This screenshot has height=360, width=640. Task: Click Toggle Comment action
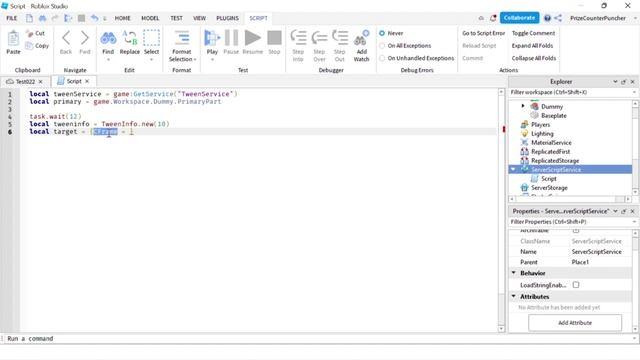tap(533, 33)
